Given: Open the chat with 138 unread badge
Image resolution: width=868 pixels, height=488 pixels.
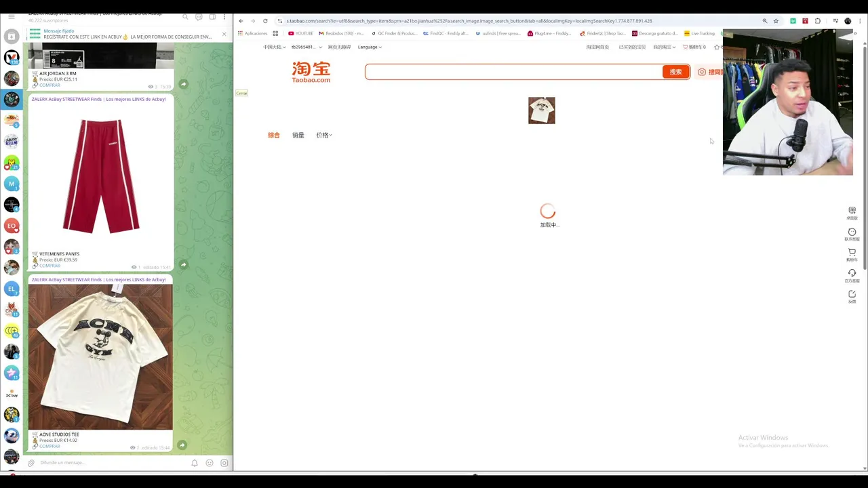Looking at the screenshot, I should [x=12, y=58].
